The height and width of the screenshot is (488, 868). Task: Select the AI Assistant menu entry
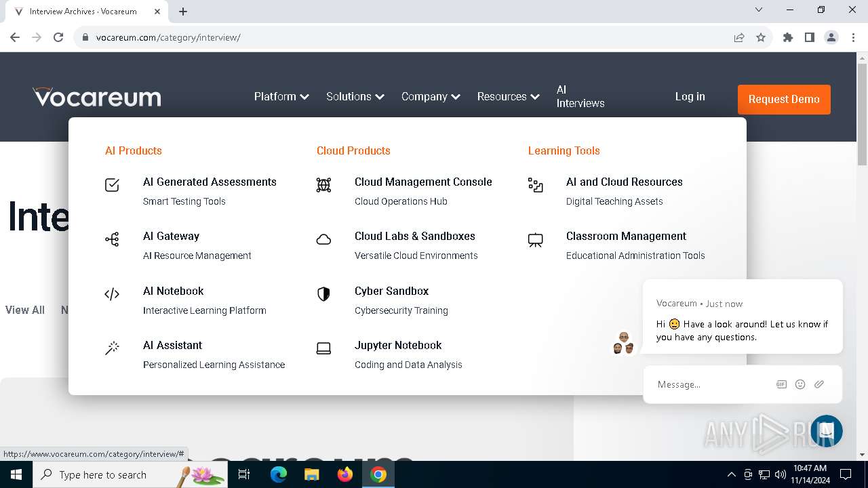tap(172, 345)
